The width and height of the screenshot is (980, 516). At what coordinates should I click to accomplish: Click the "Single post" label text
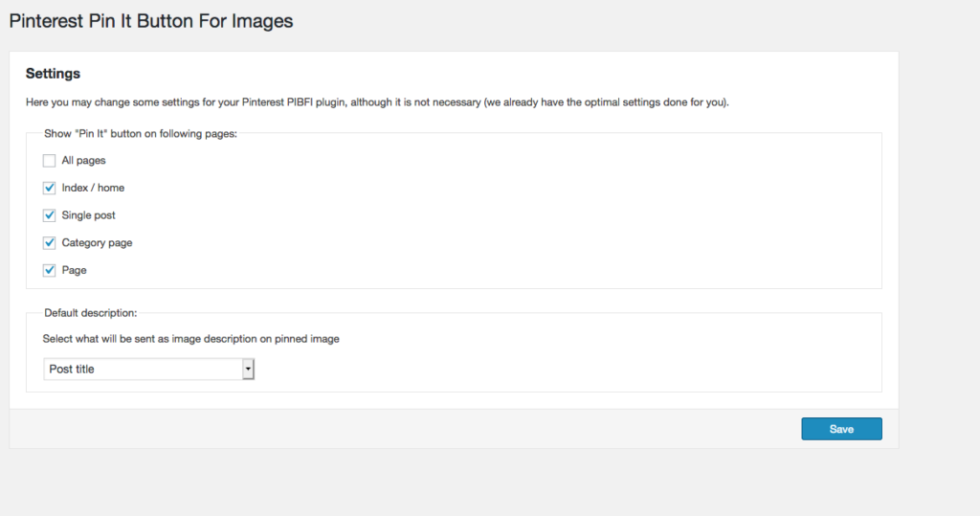pyautogui.click(x=88, y=215)
